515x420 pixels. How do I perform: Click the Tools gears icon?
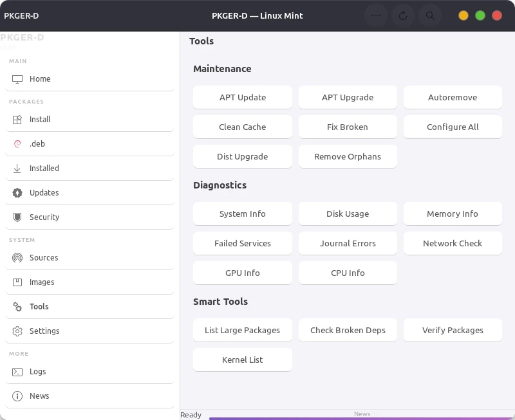[x=17, y=306]
